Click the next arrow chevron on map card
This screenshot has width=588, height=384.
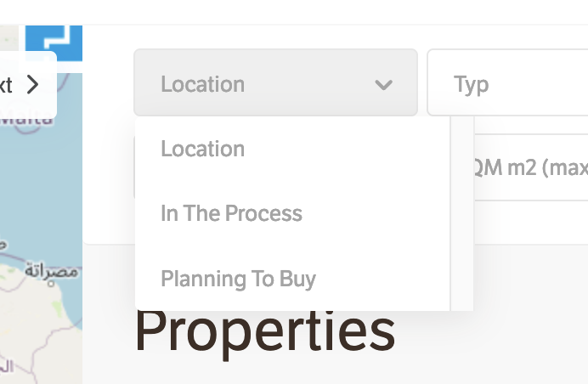[32, 84]
